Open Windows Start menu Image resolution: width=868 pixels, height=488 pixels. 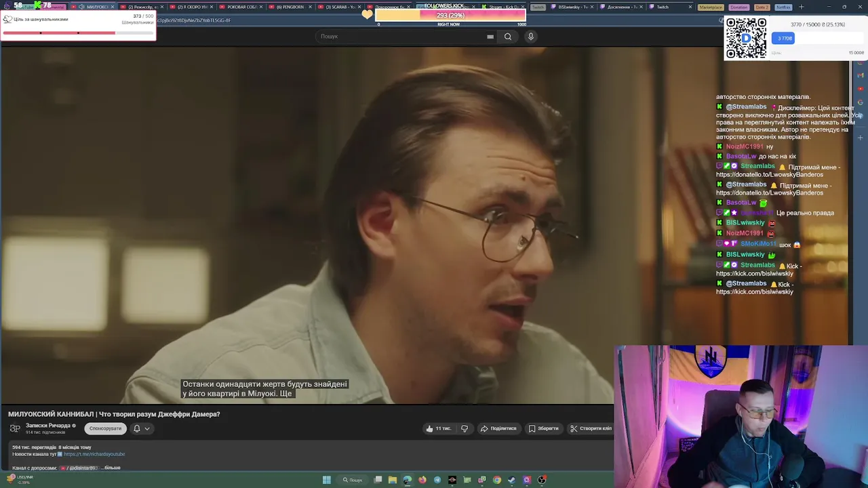pyautogui.click(x=327, y=480)
